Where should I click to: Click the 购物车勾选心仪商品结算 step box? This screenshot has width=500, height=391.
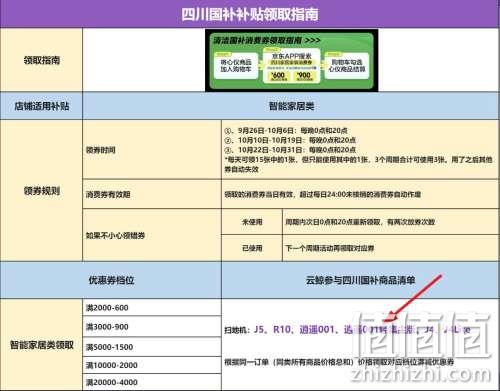click(x=347, y=66)
